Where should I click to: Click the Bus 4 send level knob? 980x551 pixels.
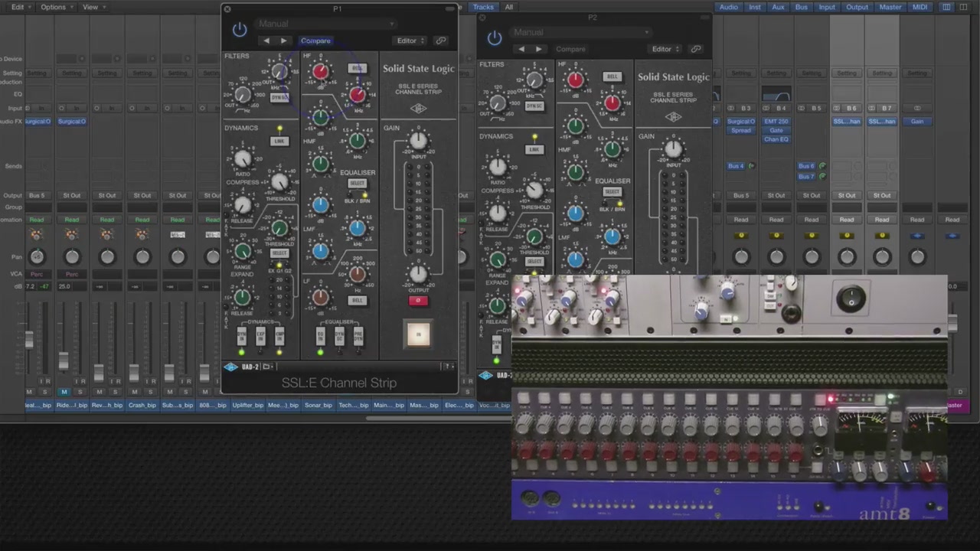click(751, 166)
